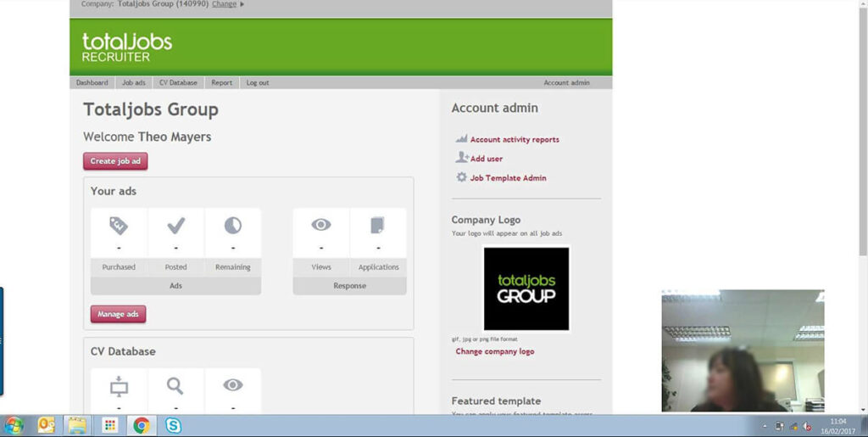Go to CV Database in navigation bar

178,83
